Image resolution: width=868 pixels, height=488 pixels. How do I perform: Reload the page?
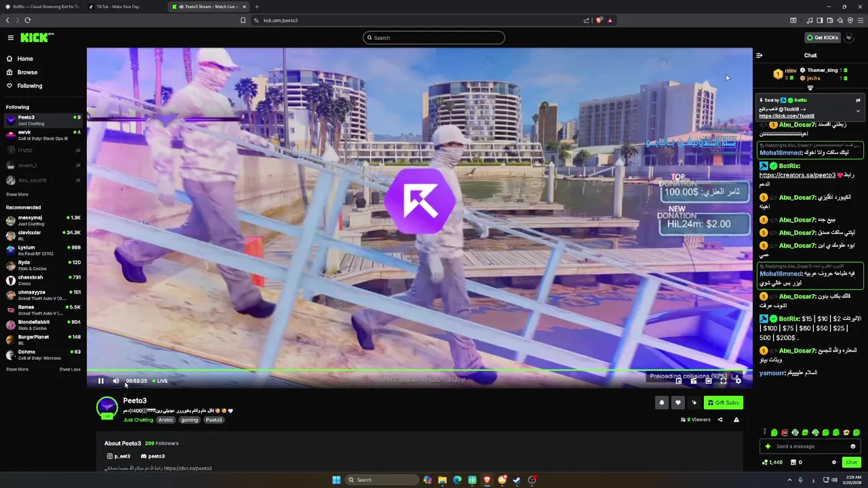pyautogui.click(x=28, y=20)
